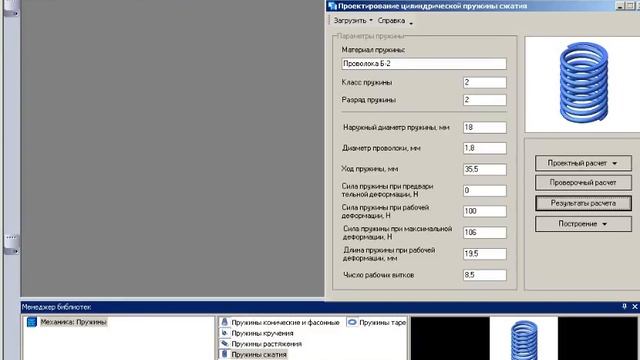This screenshot has height=360, width=640.
Task: Edit the Число рабочих витков value 8,5
Action: [484, 275]
